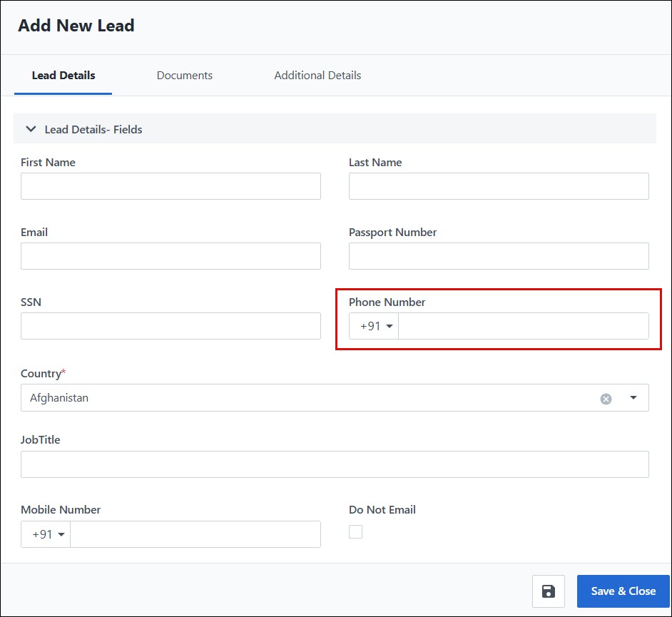Focus the SSN input field
The width and height of the screenshot is (672, 617).
(x=170, y=326)
